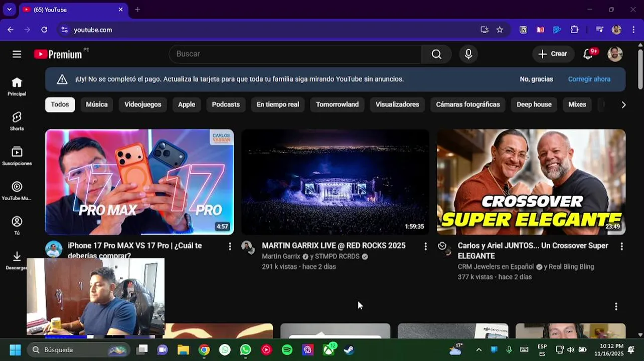Open the Carlos y Ariel JUNTOS video title
The height and width of the screenshot is (361, 644).
click(533, 251)
